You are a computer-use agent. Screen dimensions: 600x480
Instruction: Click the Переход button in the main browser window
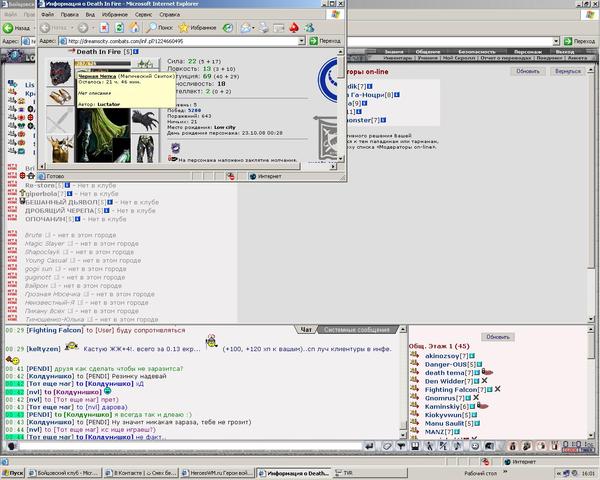click(x=580, y=41)
